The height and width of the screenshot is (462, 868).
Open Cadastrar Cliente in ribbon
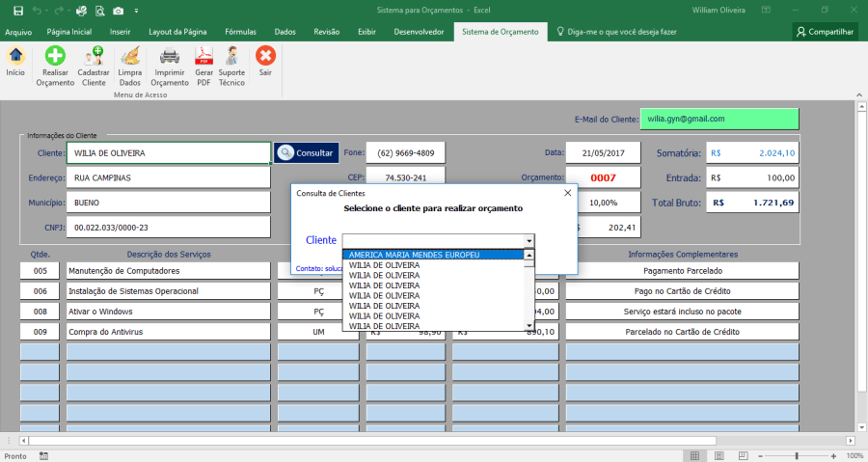[94, 66]
